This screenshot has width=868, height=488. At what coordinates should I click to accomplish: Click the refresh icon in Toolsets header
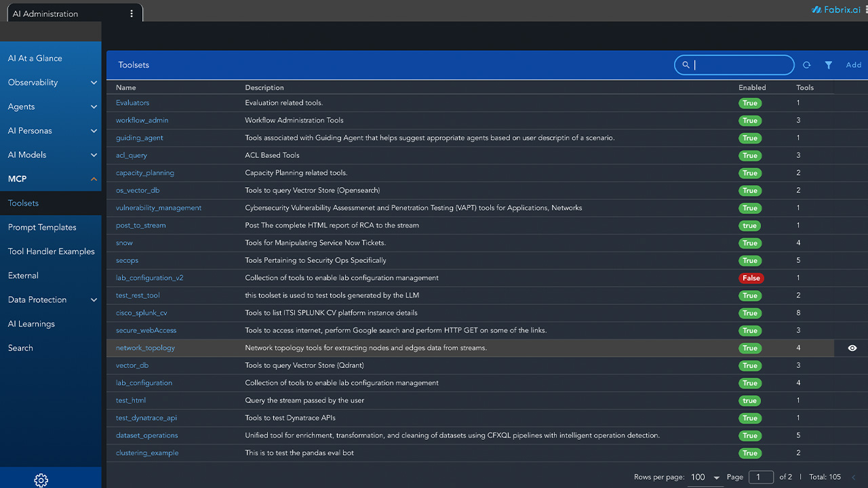[x=806, y=65]
